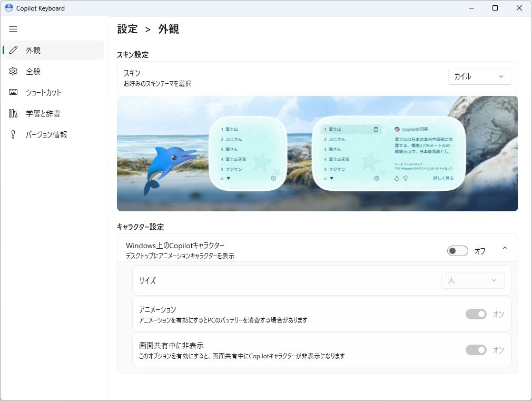Select the 外観 navigation item
532x401 pixels.
53,50
